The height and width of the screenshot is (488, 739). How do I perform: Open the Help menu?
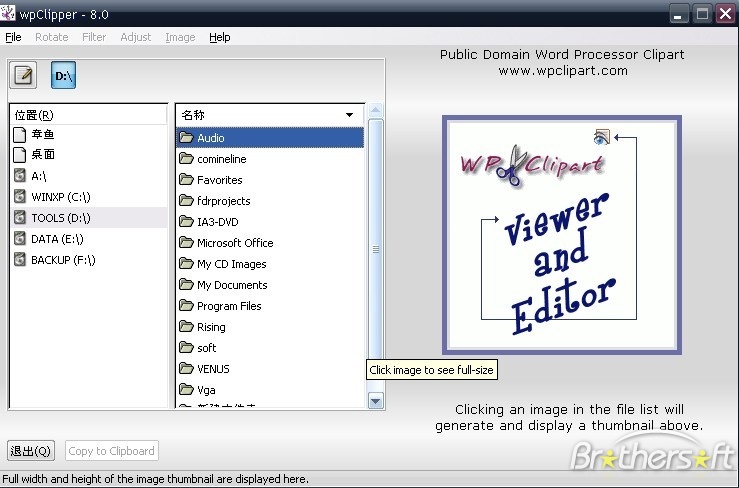click(x=219, y=37)
